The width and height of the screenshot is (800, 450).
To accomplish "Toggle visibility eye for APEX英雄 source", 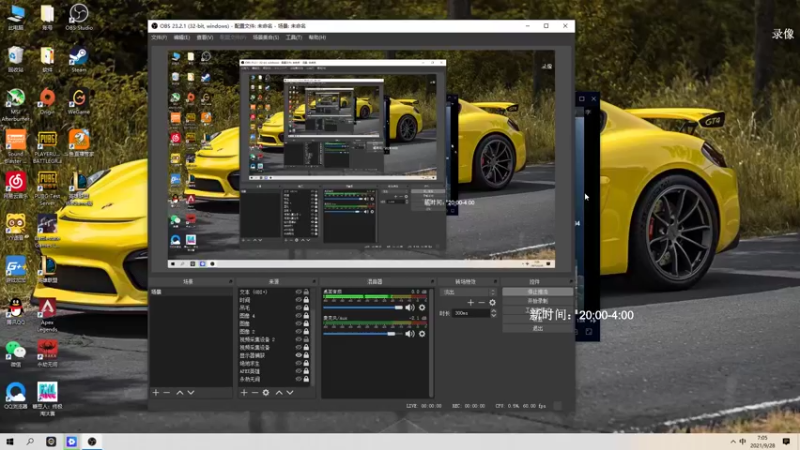I will 298,371.
